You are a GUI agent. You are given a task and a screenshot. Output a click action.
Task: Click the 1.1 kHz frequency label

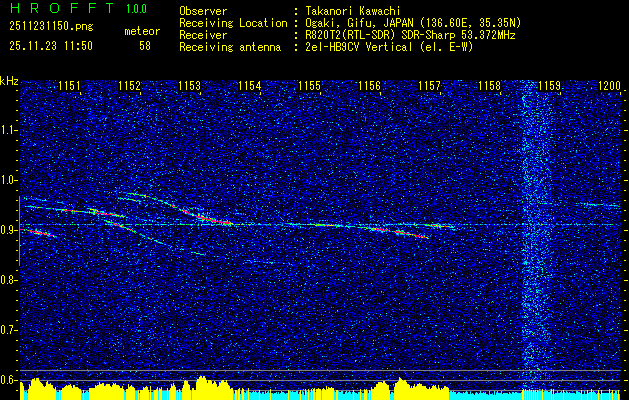coord(9,130)
